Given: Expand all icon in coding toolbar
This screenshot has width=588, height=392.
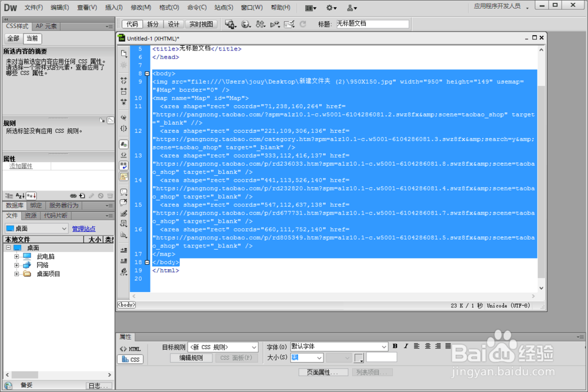Looking at the screenshot, I should (x=123, y=102).
